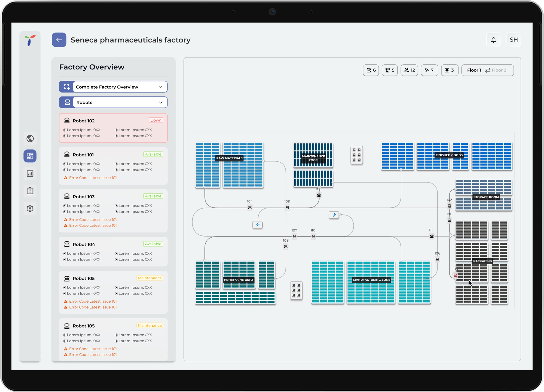Toggle the people count filter showing 12

pos(409,70)
